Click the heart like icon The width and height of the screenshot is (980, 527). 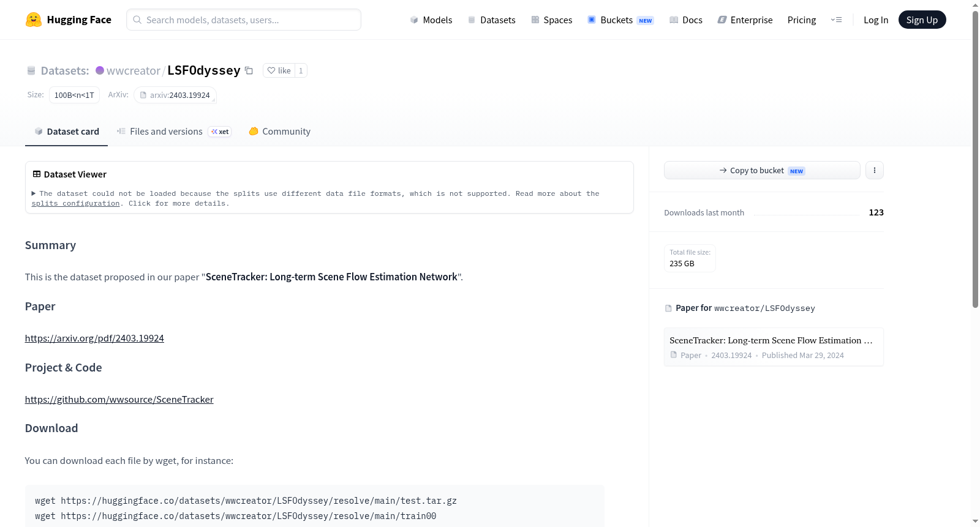(x=271, y=70)
